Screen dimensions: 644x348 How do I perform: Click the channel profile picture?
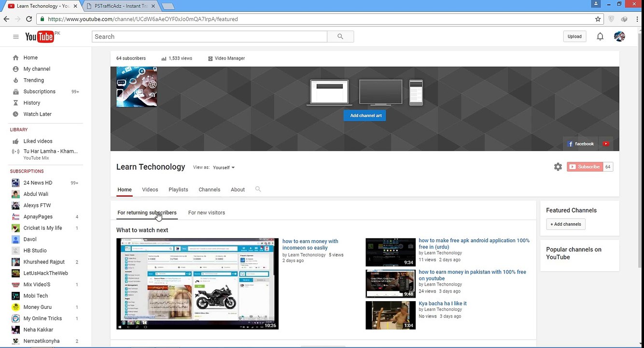[x=137, y=87]
